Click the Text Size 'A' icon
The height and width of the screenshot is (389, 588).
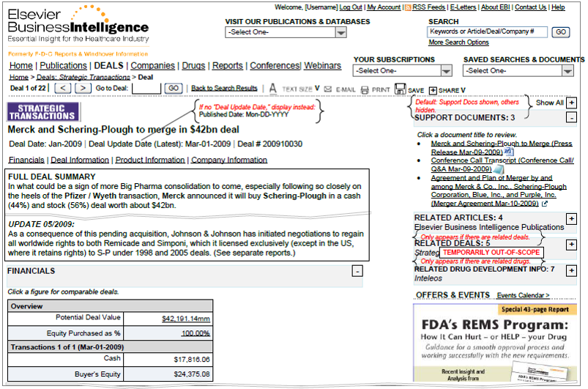273,89
